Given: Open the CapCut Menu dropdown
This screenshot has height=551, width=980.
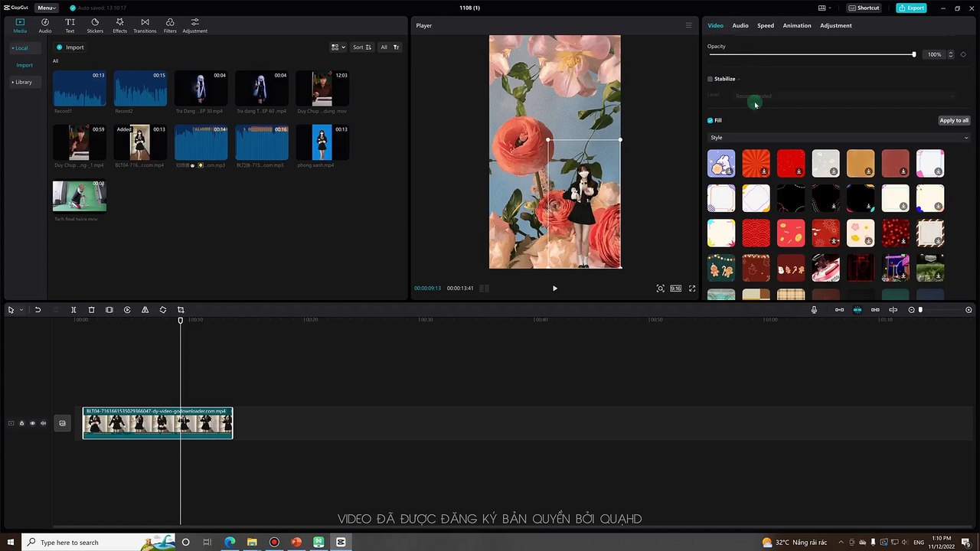Looking at the screenshot, I should coord(47,8).
